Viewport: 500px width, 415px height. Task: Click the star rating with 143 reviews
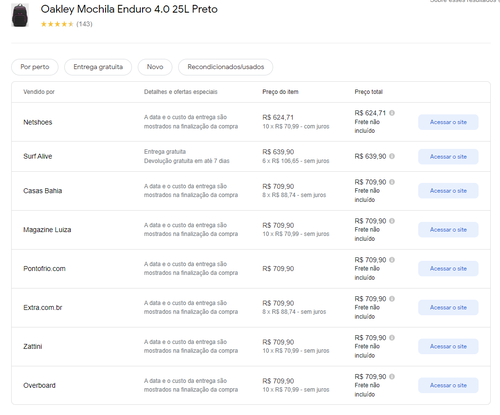pos(66,24)
